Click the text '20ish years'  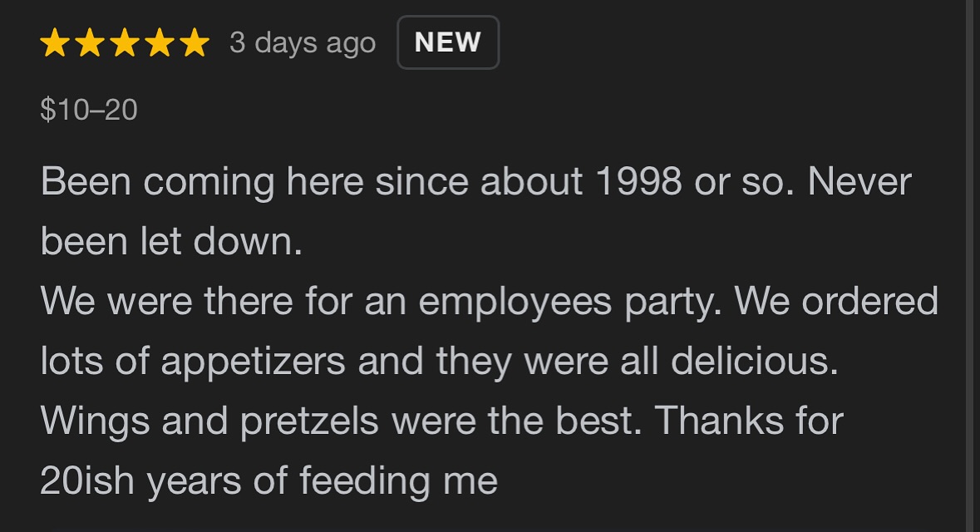pyautogui.click(x=140, y=481)
